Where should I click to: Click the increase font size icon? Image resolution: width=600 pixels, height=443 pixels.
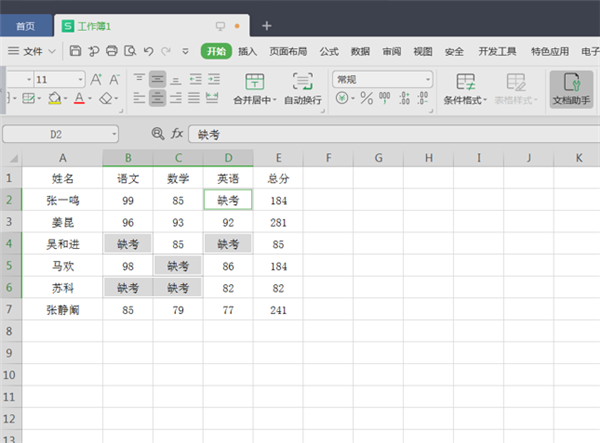coord(97,78)
